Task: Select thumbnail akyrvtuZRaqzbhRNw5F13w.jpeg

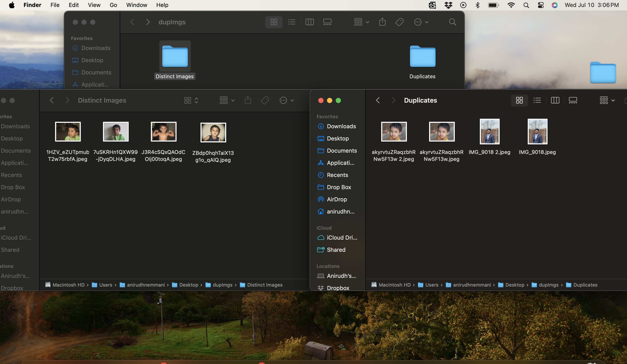Action: click(442, 132)
